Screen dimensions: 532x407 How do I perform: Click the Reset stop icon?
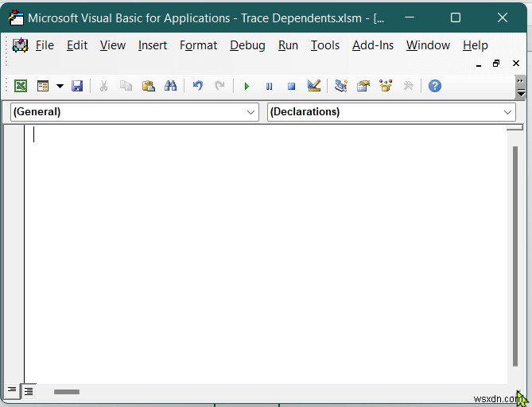tap(291, 86)
